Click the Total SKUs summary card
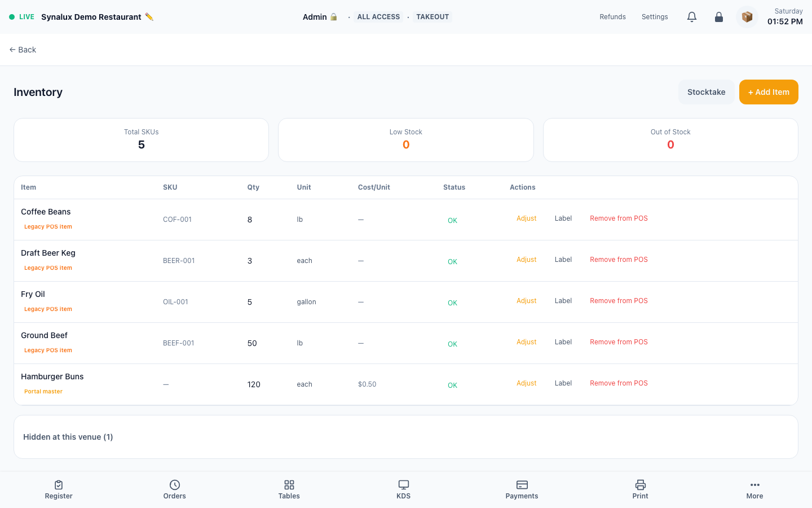812x508 pixels. point(142,140)
